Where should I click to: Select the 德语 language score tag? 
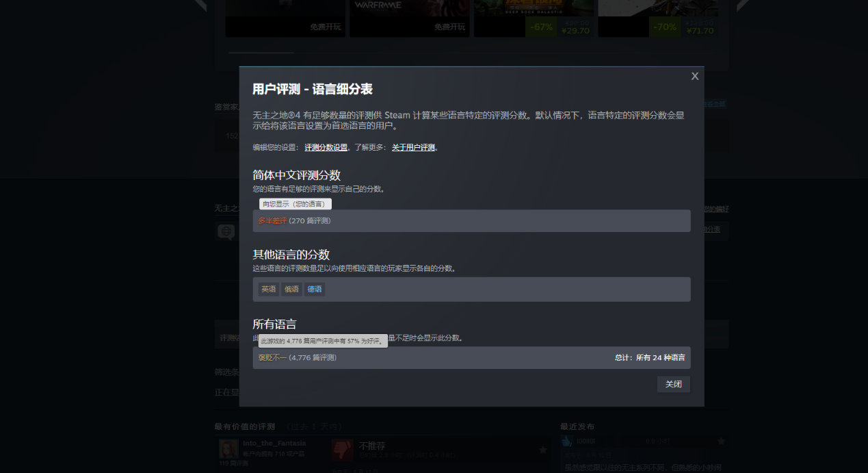pyautogui.click(x=315, y=289)
